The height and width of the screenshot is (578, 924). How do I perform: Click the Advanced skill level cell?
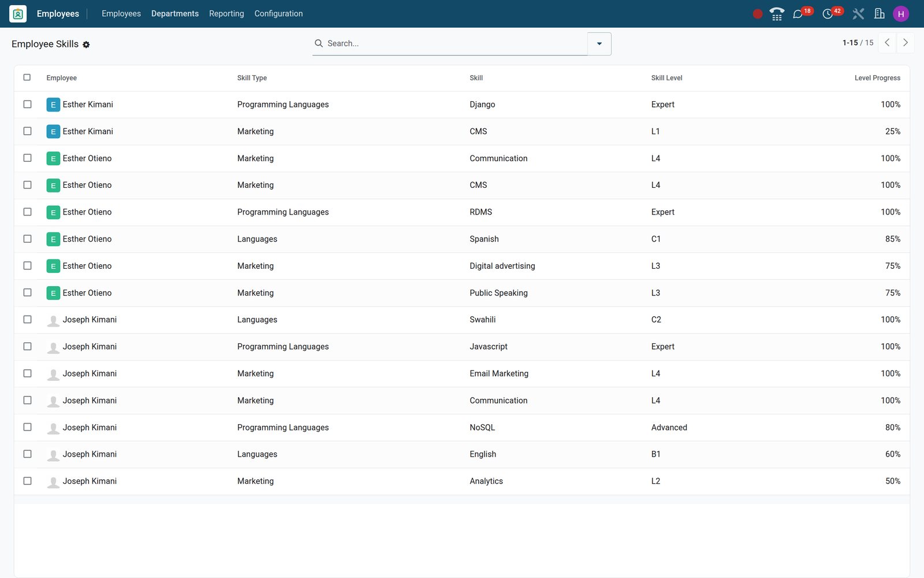(669, 428)
